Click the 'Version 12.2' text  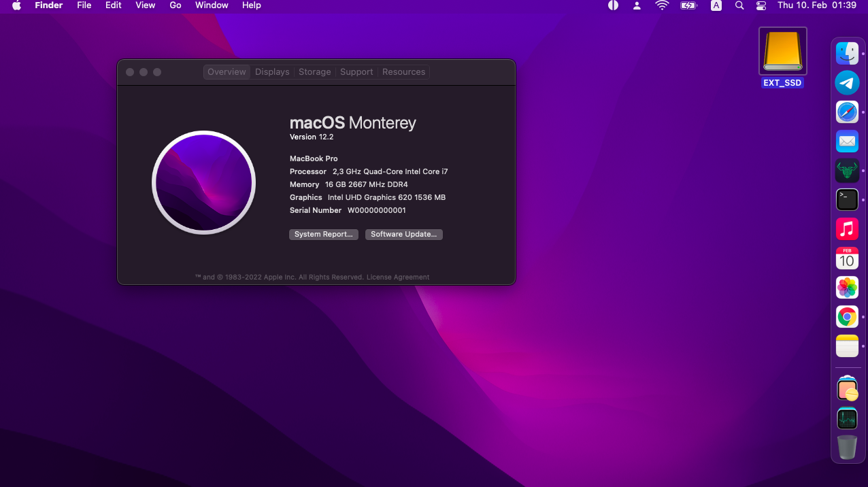tap(312, 137)
